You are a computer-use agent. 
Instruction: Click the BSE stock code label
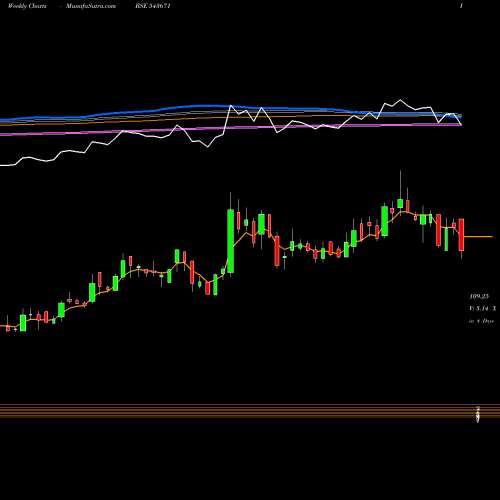pos(153,6)
